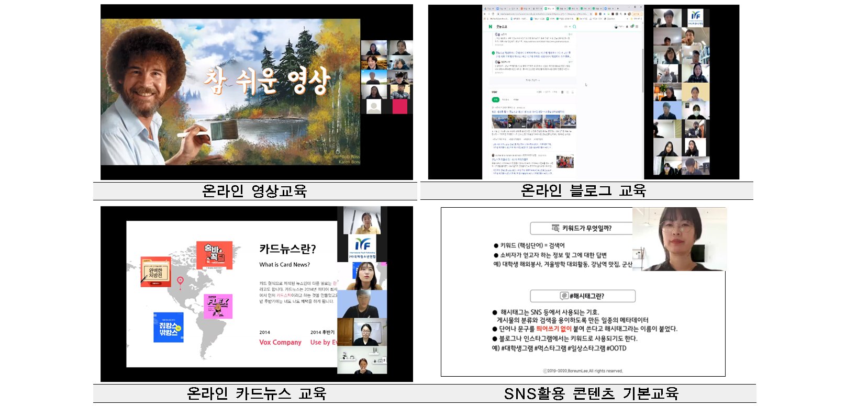Open a new browser tab with plus
Image resolution: width=868 pixels, height=406 pixels.
618,8
